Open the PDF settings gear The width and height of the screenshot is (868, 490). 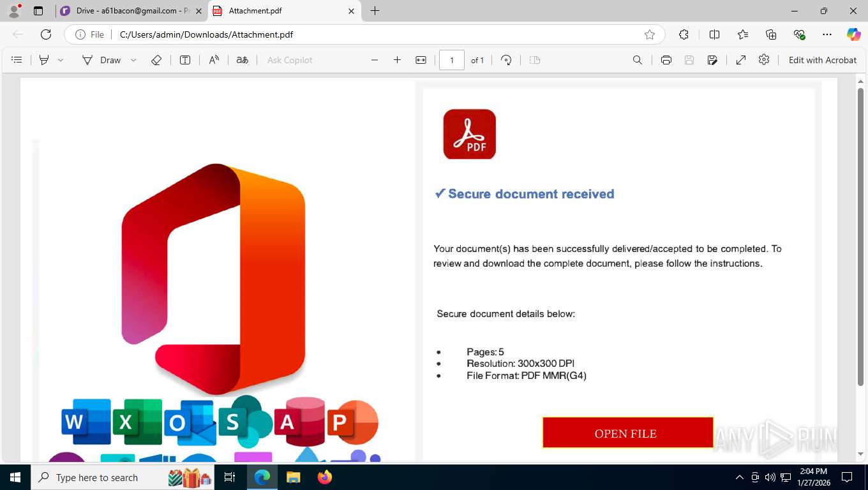764,60
